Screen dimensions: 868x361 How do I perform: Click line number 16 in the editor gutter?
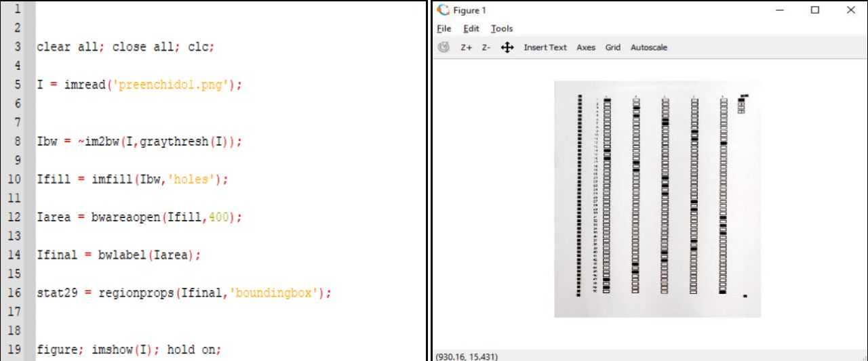coord(16,293)
